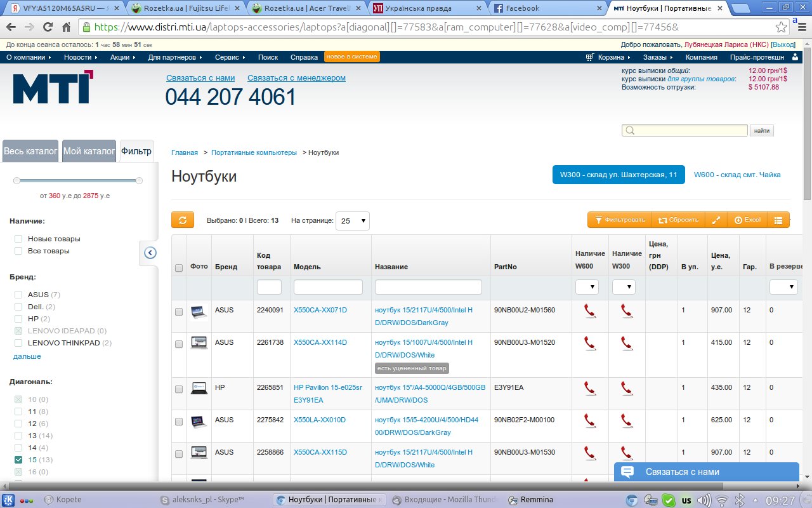Click the W600 phone icon for code 2261738
The width and height of the screenshot is (812, 508).
[x=590, y=344]
